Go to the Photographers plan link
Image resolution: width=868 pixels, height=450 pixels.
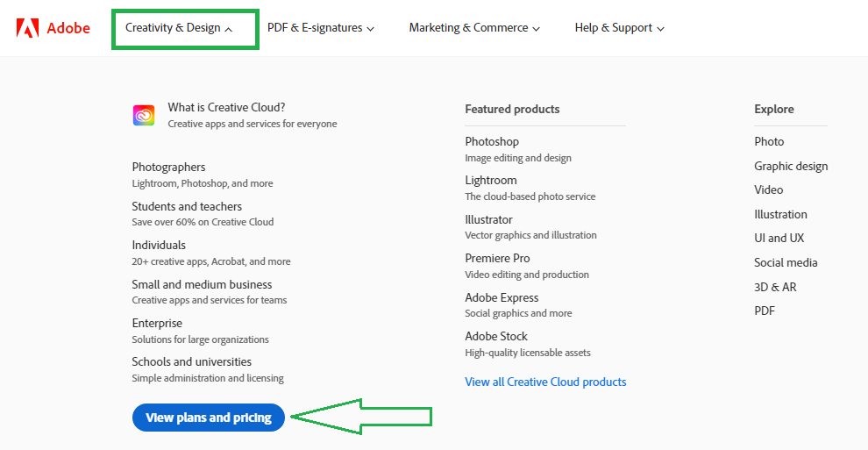point(168,167)
